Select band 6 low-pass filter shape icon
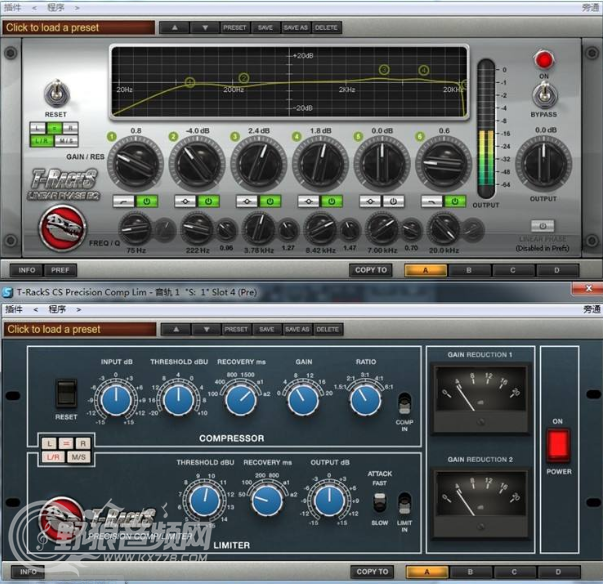 [x=431, y=201]
